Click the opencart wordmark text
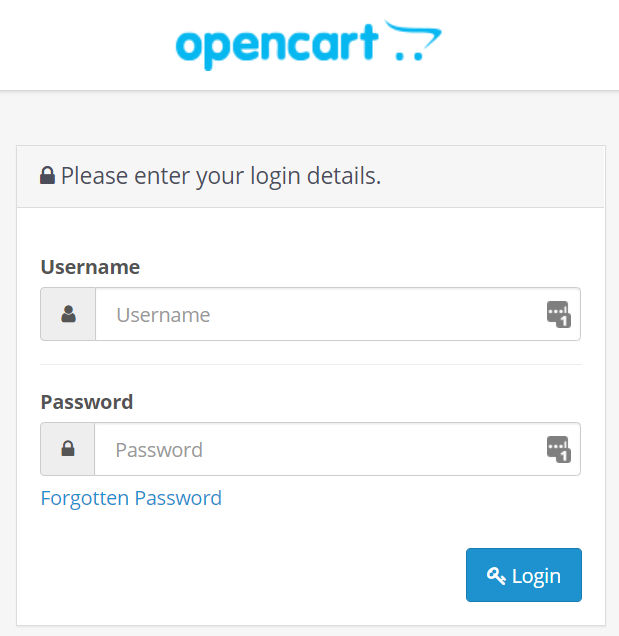 tap(276, 44)
